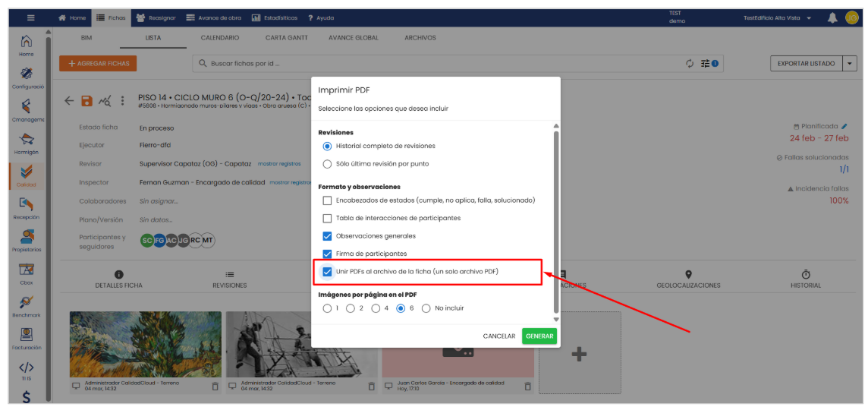Open the Hormigón sidebar module
Viewport: 868px width, 407px height.
coord(27,140)
